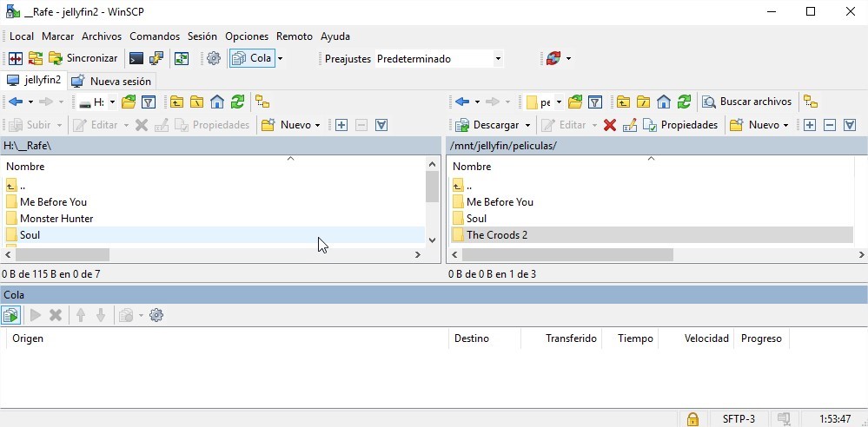Go back in the remote panel history

point(462,102)
